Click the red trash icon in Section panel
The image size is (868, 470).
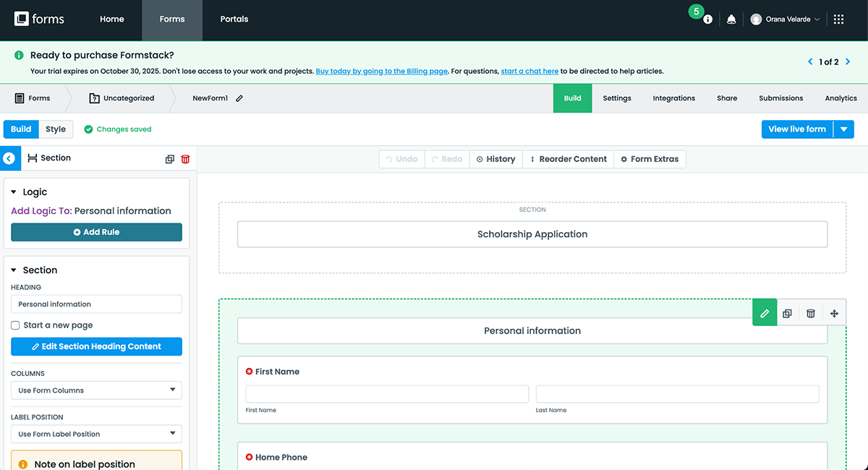[x=185, y=158]
